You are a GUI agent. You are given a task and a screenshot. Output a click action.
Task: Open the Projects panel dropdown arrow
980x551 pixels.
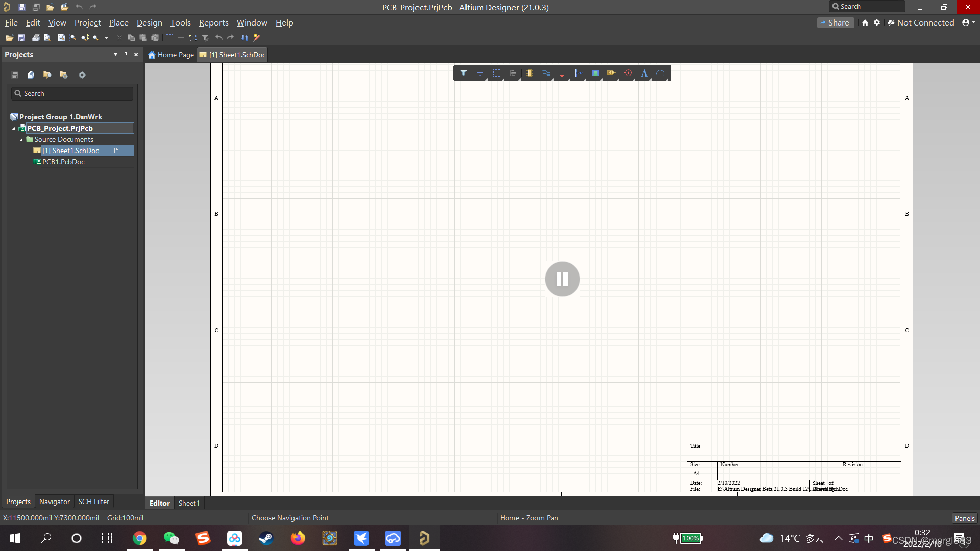[115, 54]
